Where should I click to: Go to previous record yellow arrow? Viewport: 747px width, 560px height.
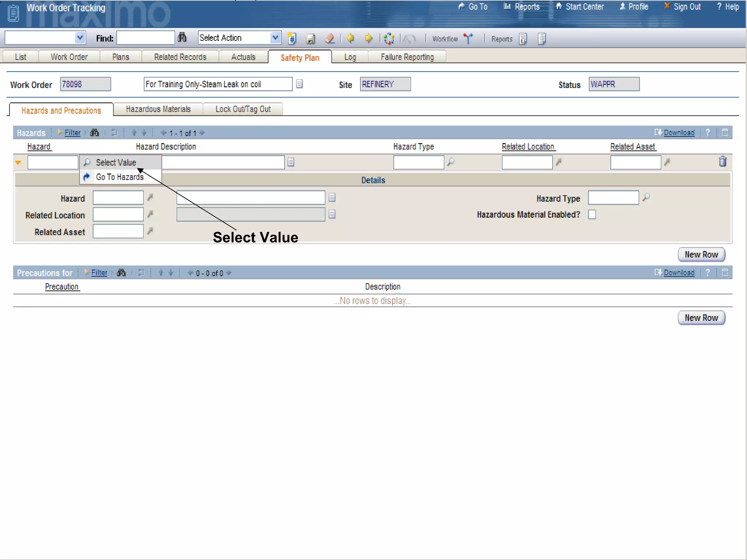pyautogui.click(x=351, y=38)
